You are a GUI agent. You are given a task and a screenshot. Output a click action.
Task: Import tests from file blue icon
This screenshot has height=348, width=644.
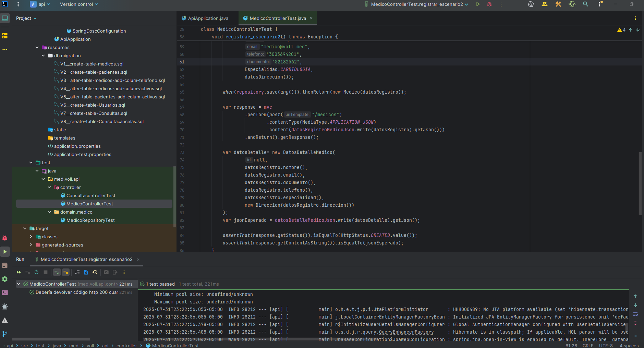click(x=86, y=272)
